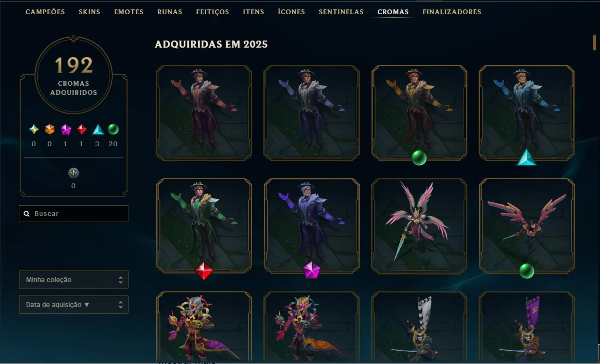Click the pink pentagon gem legend icon
This screenshot has width=600, height=364.
(66, 130)
